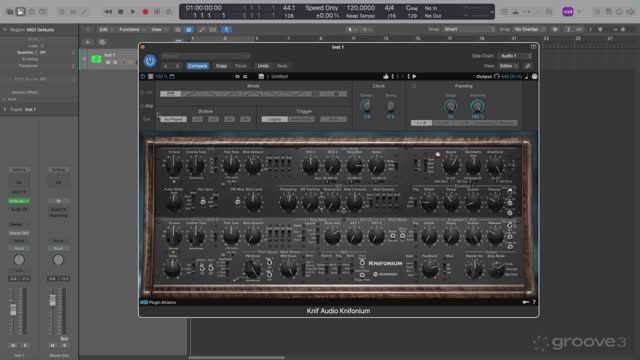Go to previous preset arrow

(x=166, y=66)
